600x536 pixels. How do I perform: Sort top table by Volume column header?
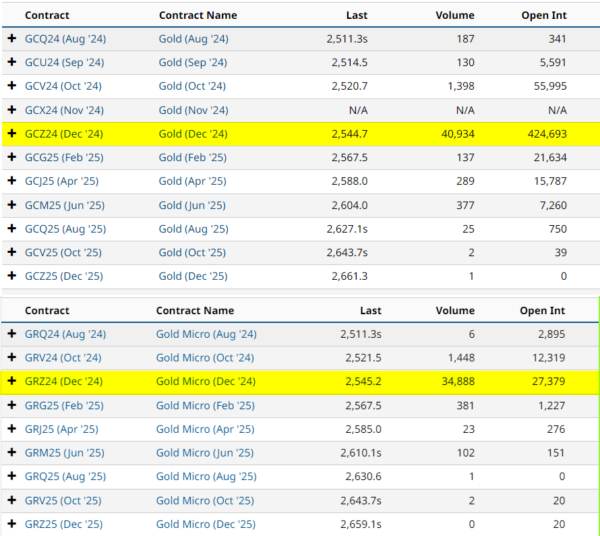click(454, 16)
